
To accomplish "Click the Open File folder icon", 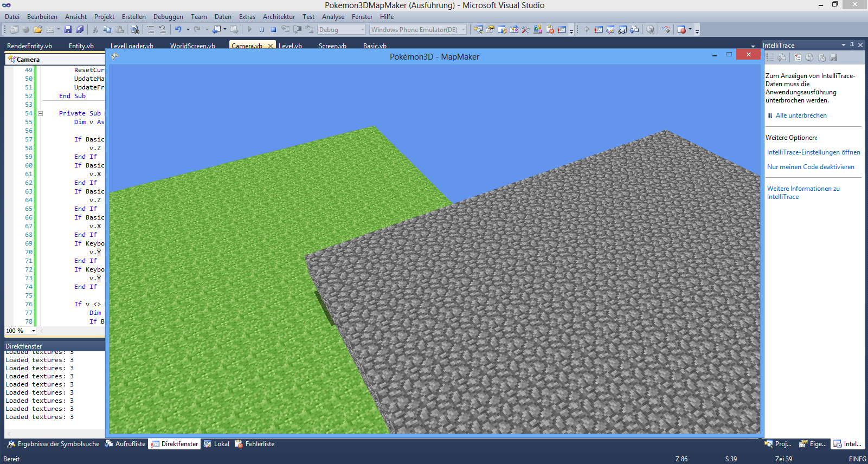I will [x=38, y=29].
